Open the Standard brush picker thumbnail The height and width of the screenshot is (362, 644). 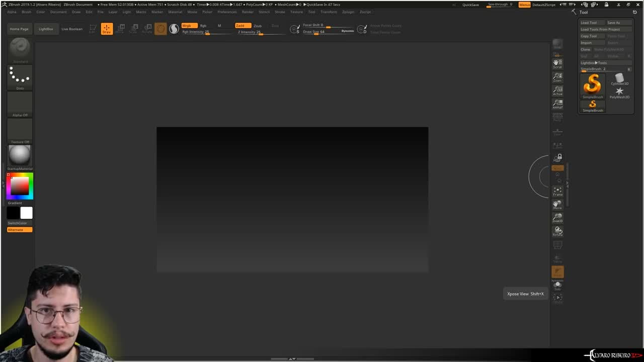(20, 49)
